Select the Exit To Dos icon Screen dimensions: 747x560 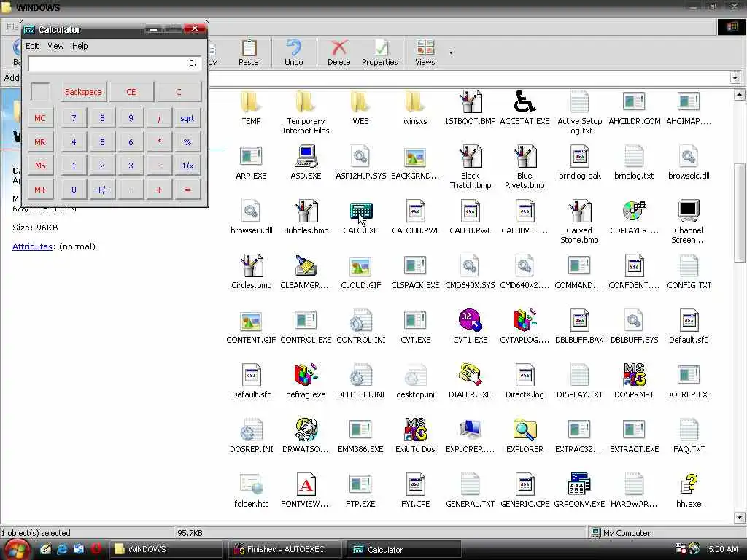coord(415,430)
